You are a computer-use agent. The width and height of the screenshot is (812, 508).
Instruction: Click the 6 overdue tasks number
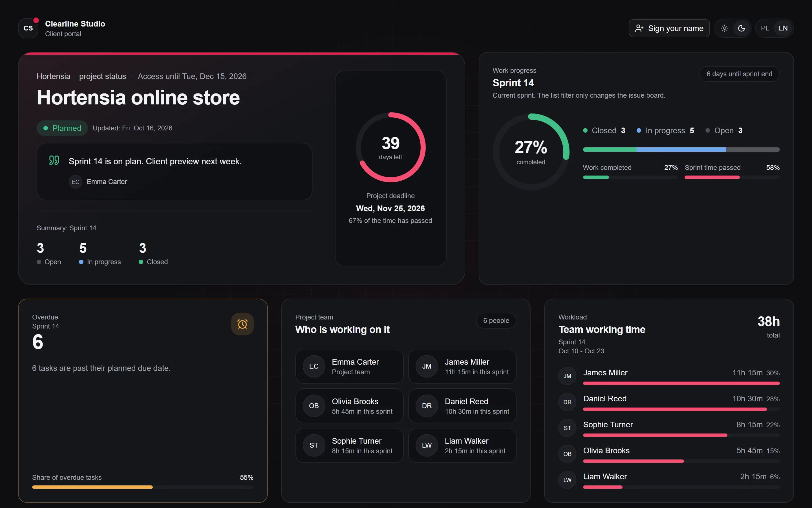point(37,342)
